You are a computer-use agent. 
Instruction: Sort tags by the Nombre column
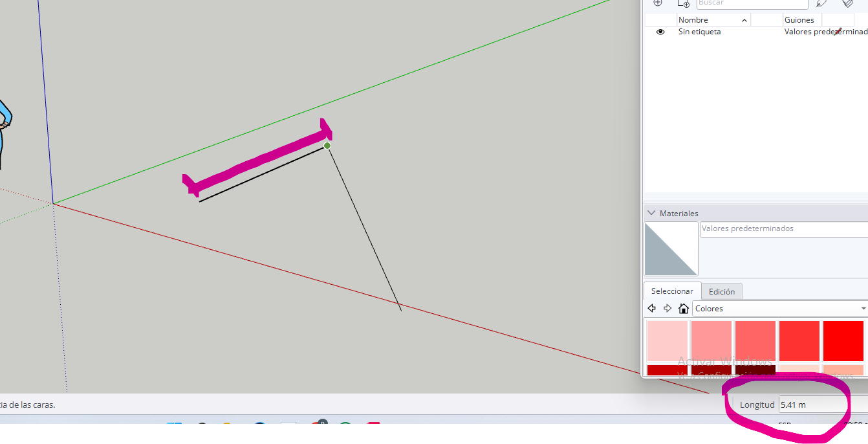[711, 20]
